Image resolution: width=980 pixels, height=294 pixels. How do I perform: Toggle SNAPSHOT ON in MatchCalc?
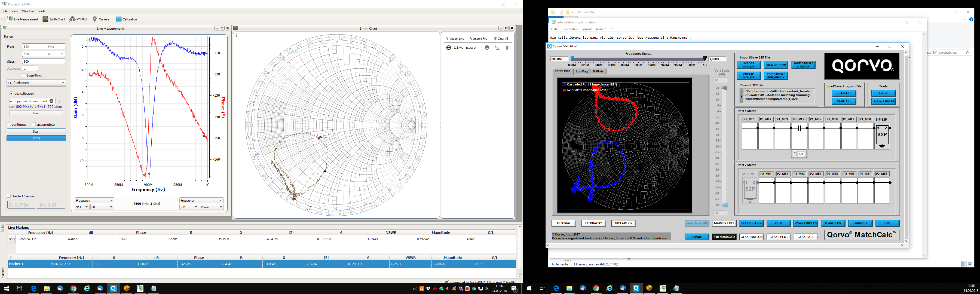coord(751,223)
